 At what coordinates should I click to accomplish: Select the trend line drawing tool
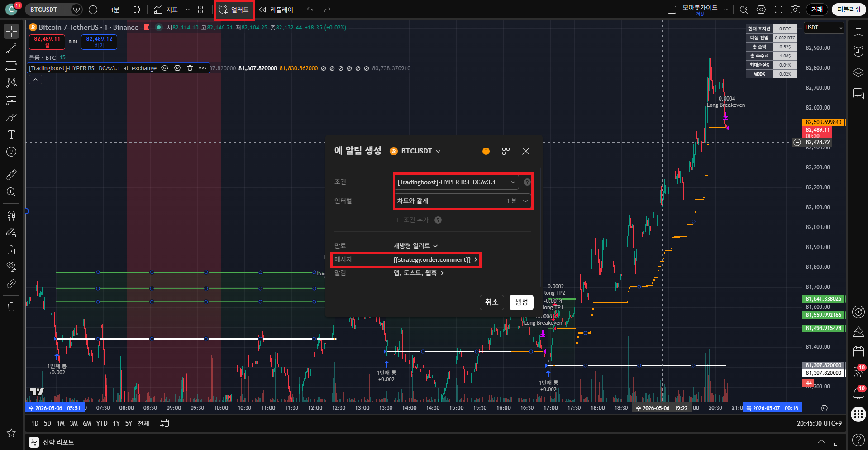11,48
